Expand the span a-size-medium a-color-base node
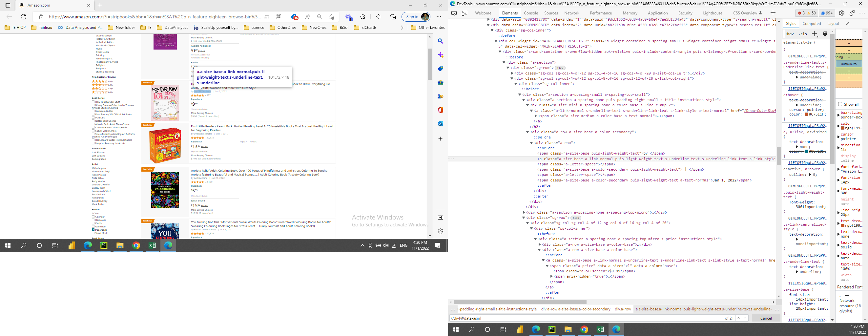This screenshot has height=336, width=868. coord(535,116)
